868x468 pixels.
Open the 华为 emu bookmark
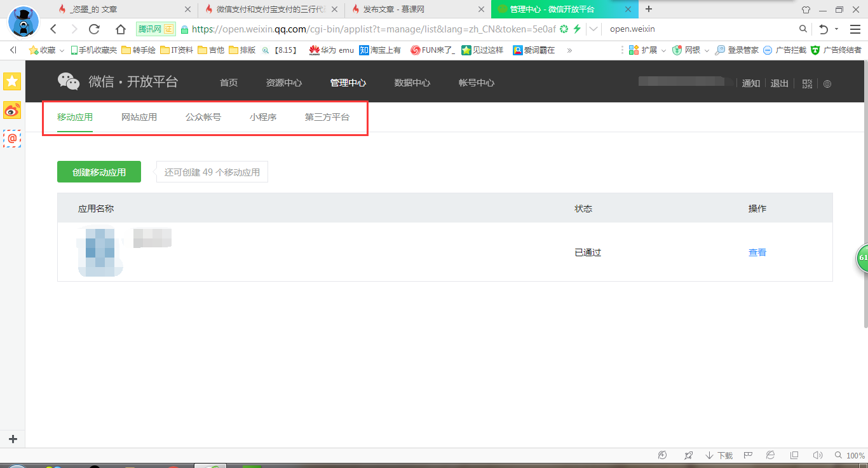point(331,50)
